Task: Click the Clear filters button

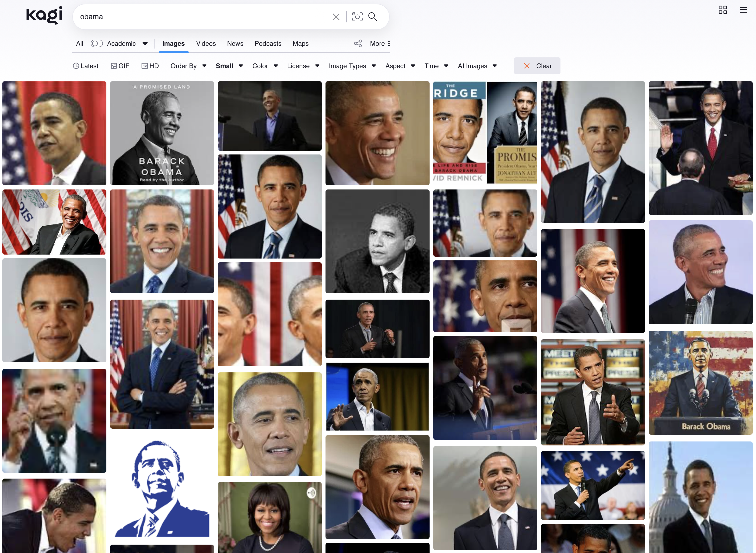Action: point(537,66)
